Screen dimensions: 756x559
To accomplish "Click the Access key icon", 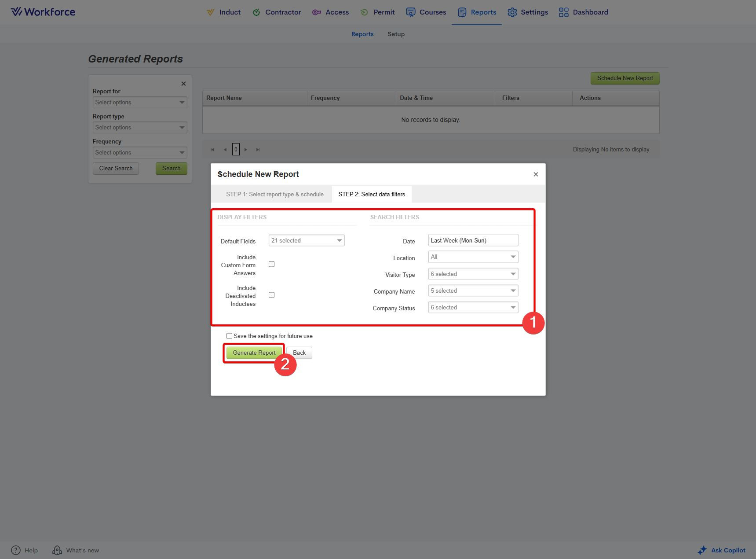I will pos(317,12).
